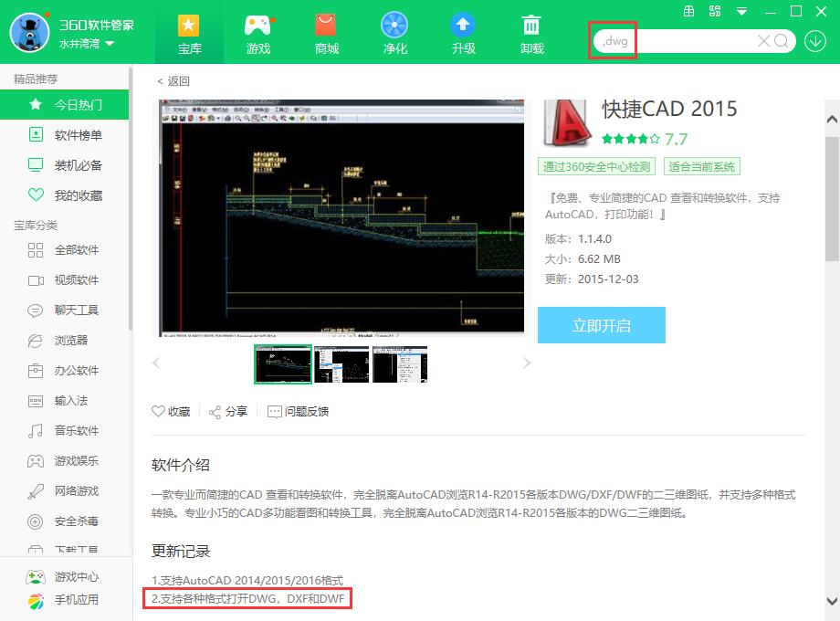The image size is (840, 621).
Task: Click the size text 6.62 MB
Action: tap(599, 259)
